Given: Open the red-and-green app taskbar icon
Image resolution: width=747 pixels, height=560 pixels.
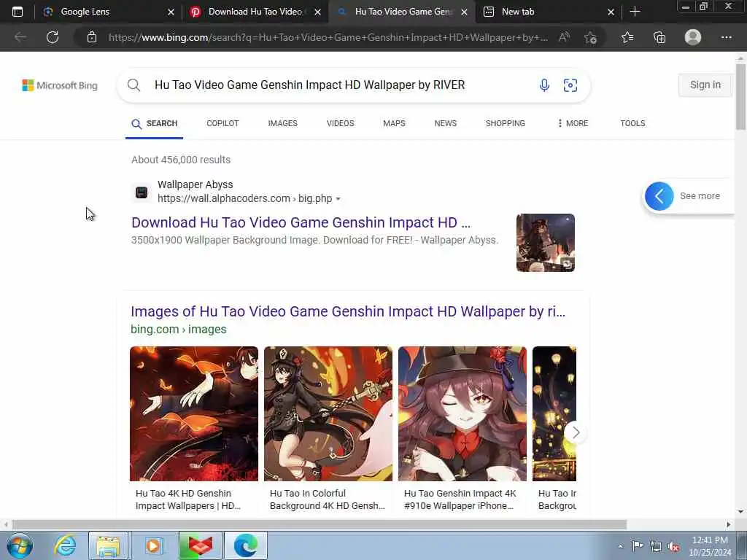Looking at the screenshot, I should point(200,545).
